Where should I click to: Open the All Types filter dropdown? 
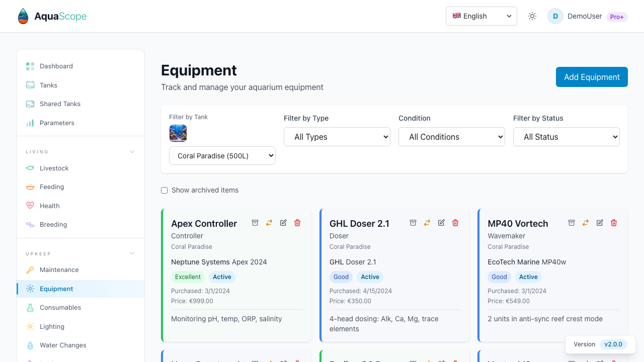(337, 137)
